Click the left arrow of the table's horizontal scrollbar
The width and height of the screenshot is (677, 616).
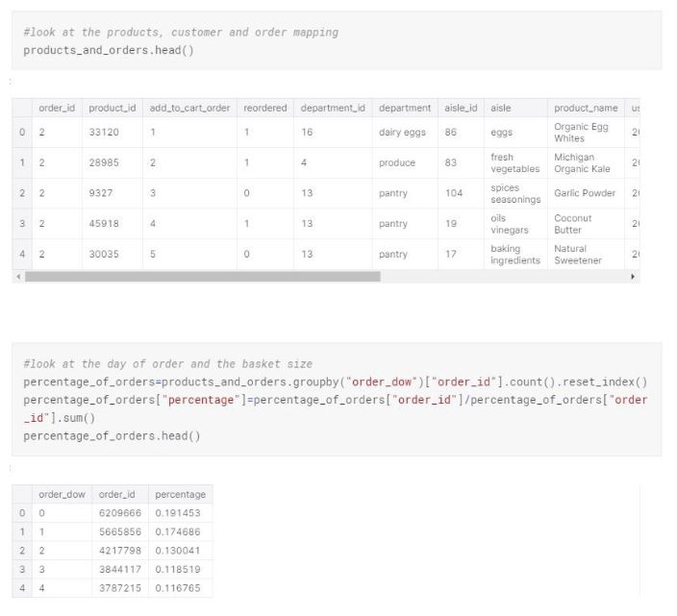tap(18, 277)
